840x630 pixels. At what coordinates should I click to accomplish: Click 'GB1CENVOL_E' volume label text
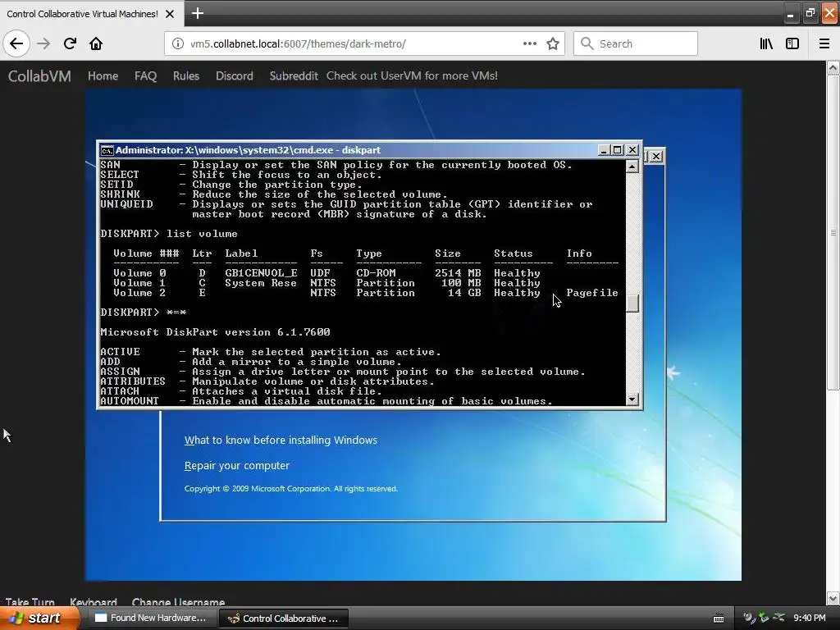click(x=261, y=272)
